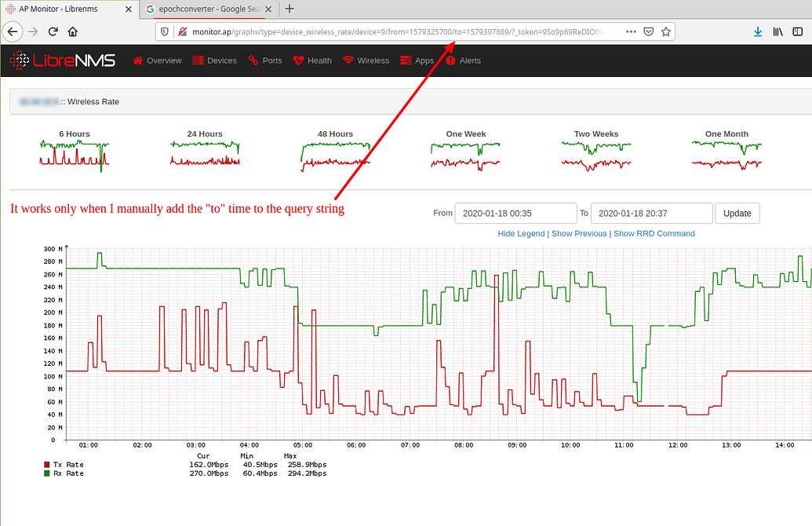Open the page actions ellipsis menu
The image size is (812, 526).
click(x=631, y=31)
